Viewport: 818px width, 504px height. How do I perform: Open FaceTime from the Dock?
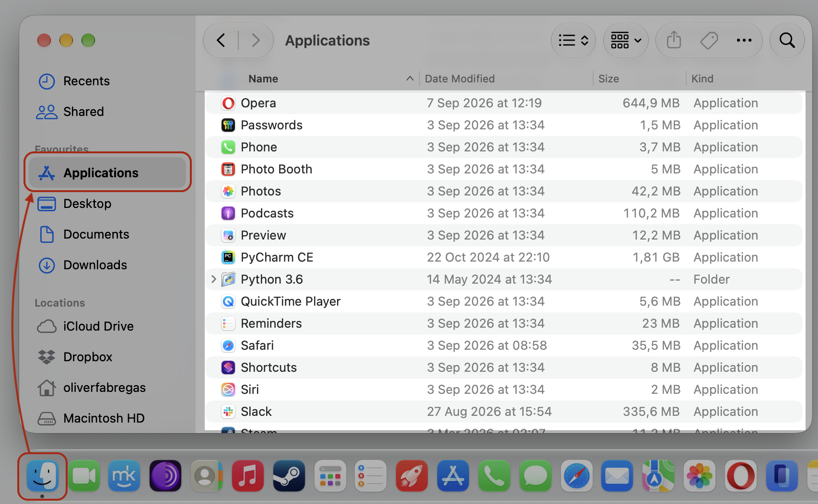pos(83,476)
